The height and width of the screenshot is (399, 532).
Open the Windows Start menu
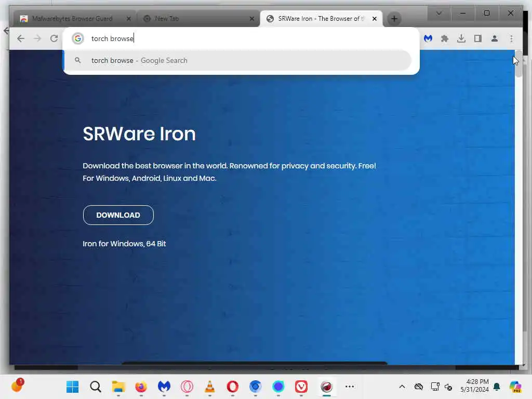coord(72,387)
